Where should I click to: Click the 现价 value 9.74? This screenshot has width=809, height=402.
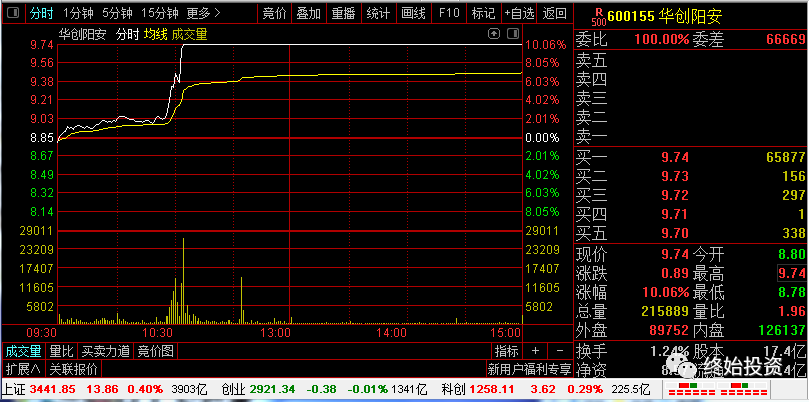(x=675, y=254)
